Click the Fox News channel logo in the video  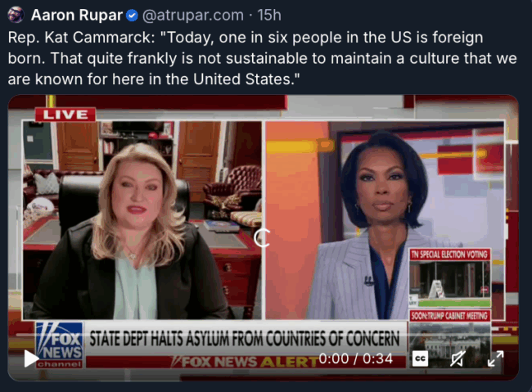coord(60,345)
